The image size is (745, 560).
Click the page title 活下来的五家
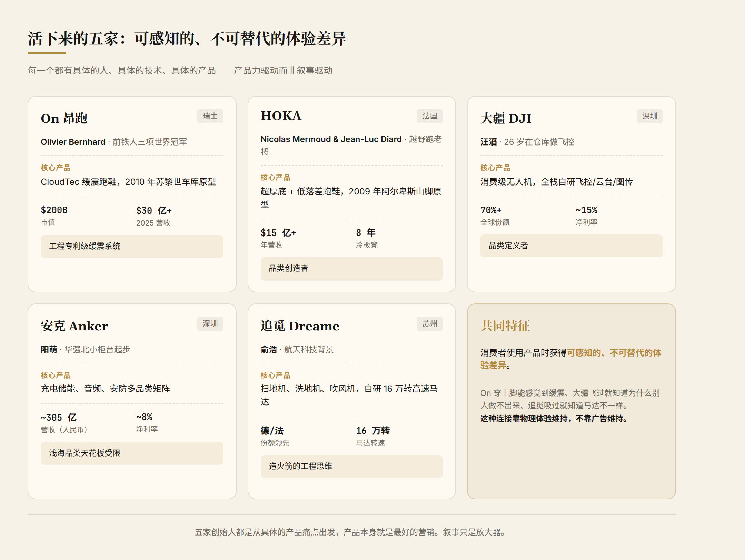pyautogui.click(x=187, y=38)
